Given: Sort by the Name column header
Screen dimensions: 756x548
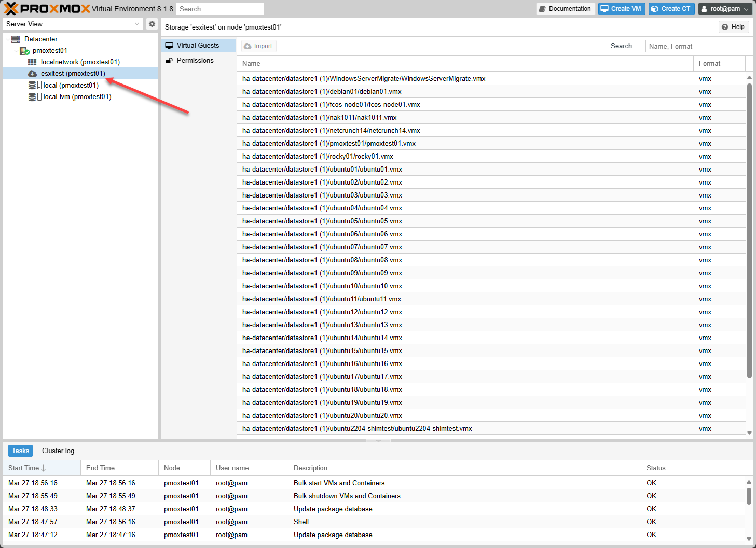Looking at the screenshot, I should 465,64.
